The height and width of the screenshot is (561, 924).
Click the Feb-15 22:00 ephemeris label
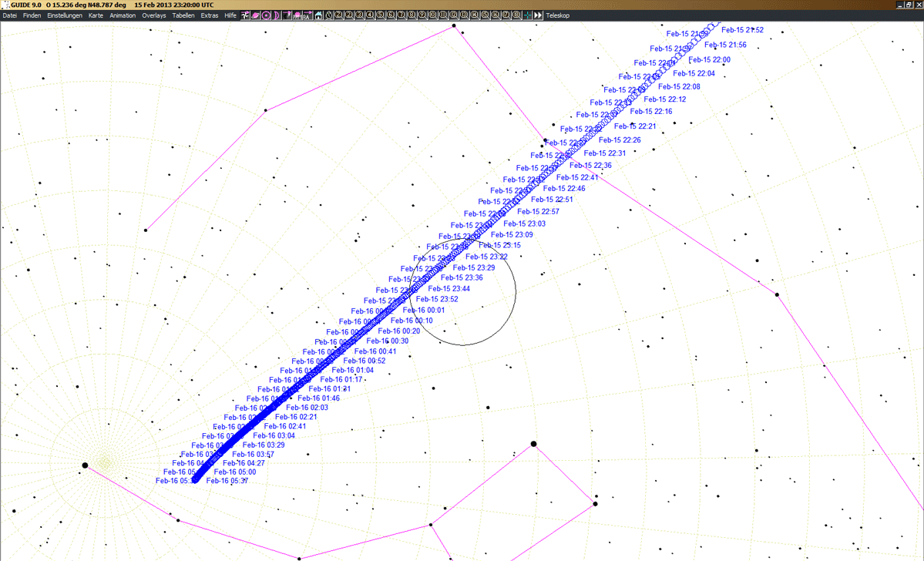(x=710, y=59)
